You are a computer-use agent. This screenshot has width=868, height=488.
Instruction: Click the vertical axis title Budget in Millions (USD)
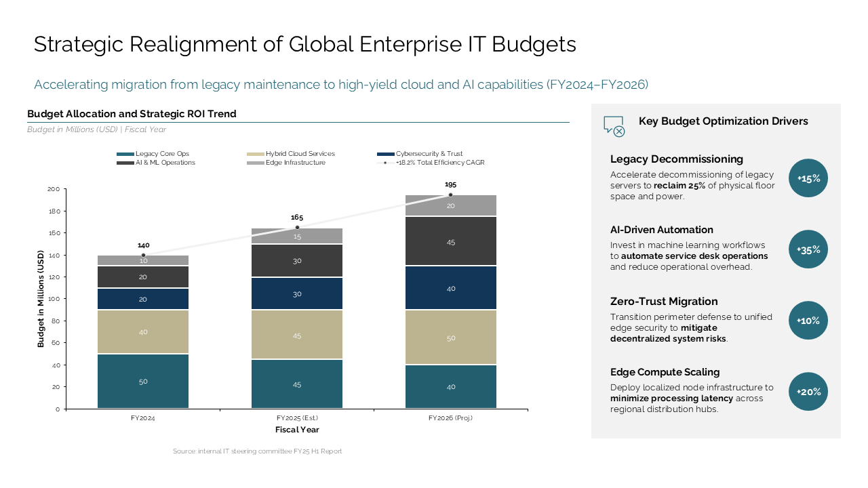(41, 299)
